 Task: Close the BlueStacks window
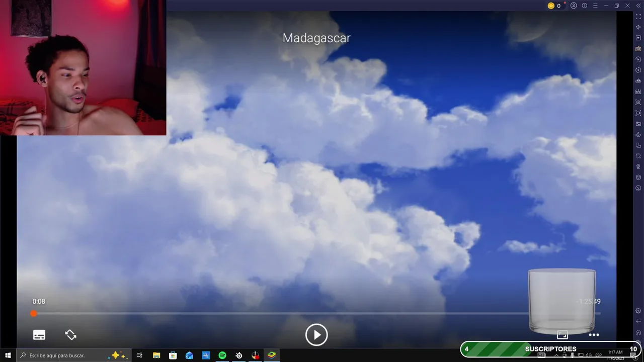click(x=627, y=6)
